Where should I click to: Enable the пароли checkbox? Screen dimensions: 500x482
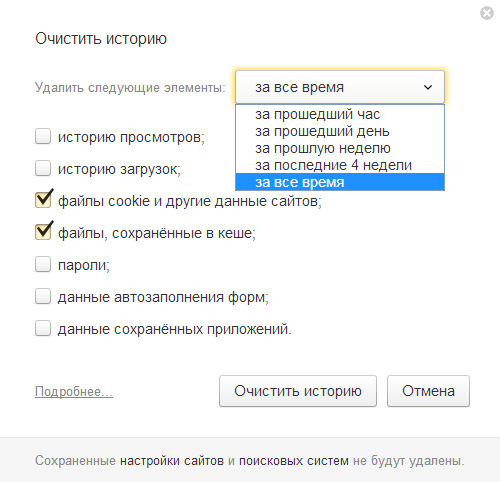(43, 265)
